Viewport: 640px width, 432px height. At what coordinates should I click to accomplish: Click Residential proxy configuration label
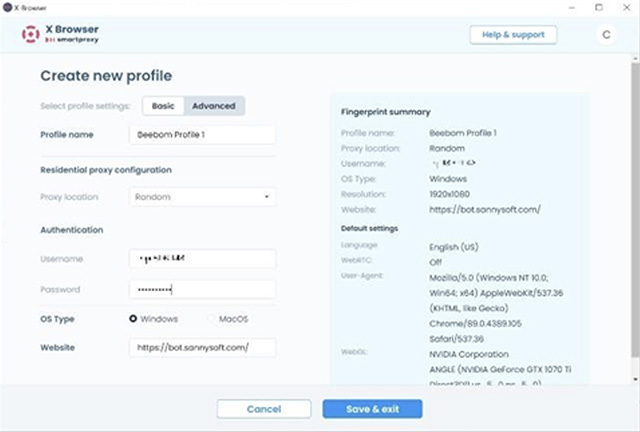[x=106, y=170]
